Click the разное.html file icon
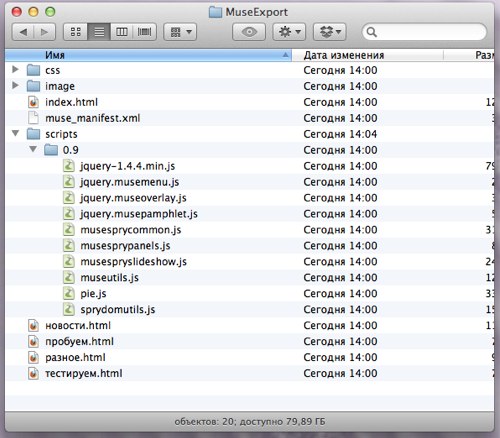500x438 pixels. (x=33, y=357)
